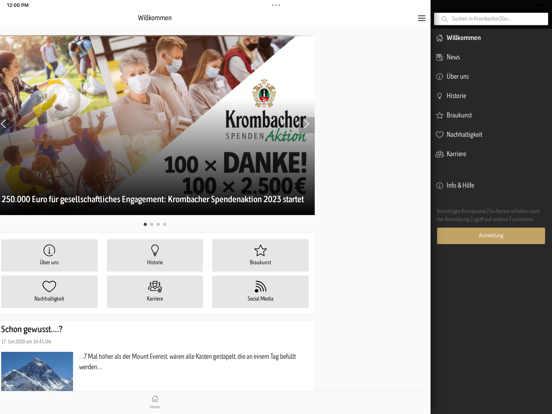This screenshot has width=552, height=414.
Task: Click the Braukunst star icon in sidebar
Action: (x=439, y=115)
